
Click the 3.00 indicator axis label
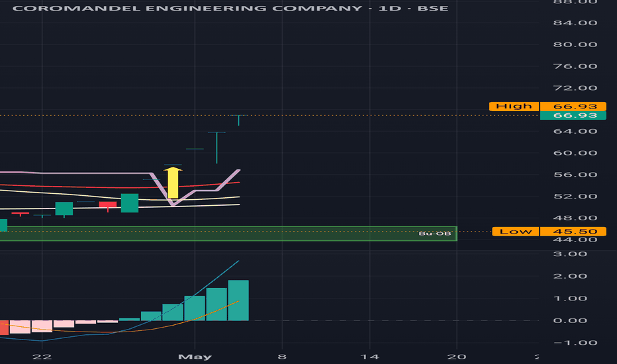(570, 254)
